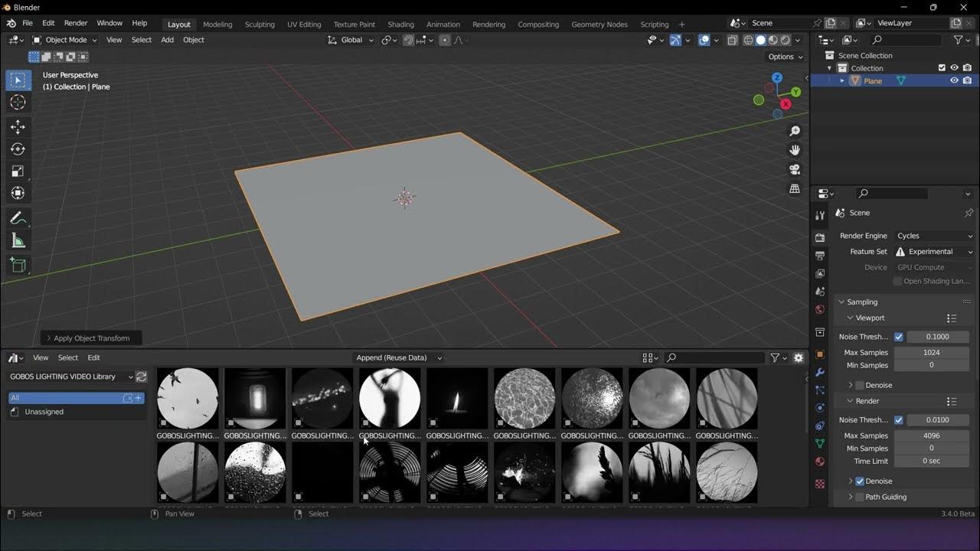Toggle camera view icon in viewport

tap(795, 169)
